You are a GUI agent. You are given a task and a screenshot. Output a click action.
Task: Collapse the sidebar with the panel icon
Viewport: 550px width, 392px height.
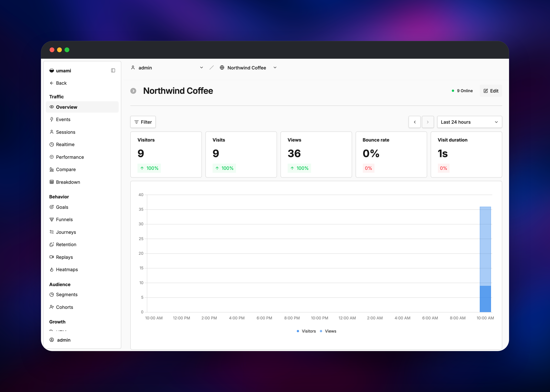(x=113, y=70)
